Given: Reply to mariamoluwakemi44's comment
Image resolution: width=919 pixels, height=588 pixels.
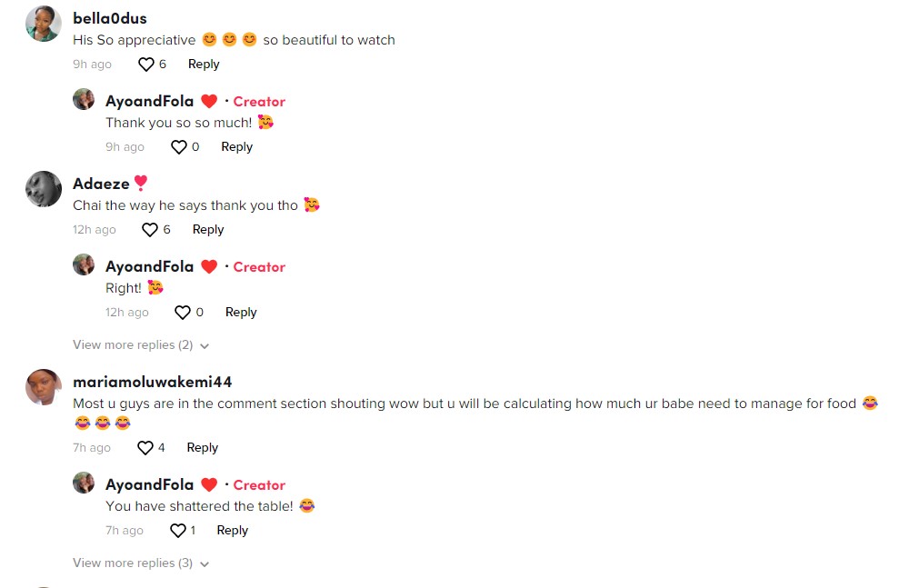Looking at the screenshot, I should click(x=202, y=447).
